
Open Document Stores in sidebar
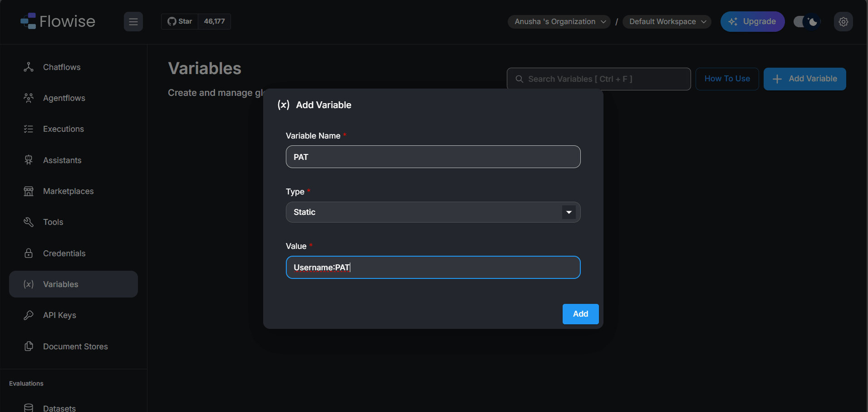75,347
